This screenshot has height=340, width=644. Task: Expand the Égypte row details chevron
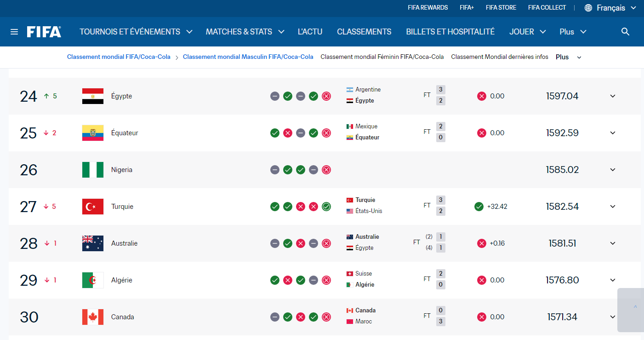click(x=613, y=96)
